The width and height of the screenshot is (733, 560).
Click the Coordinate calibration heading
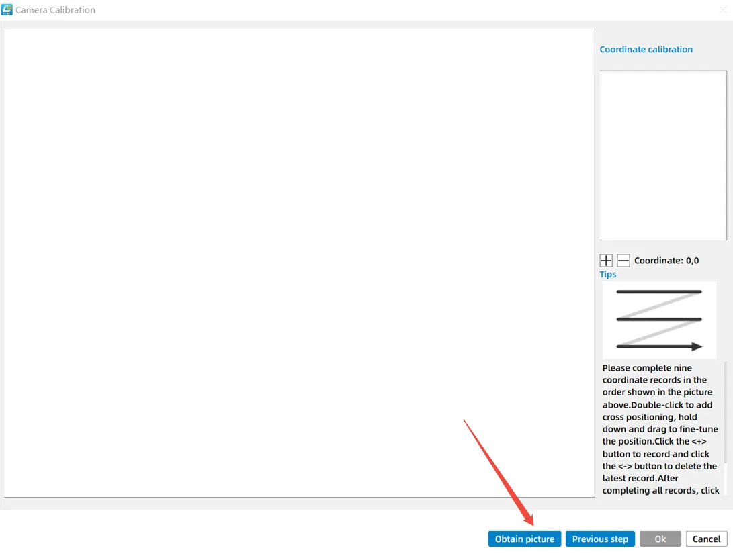[x=646, y=50]
